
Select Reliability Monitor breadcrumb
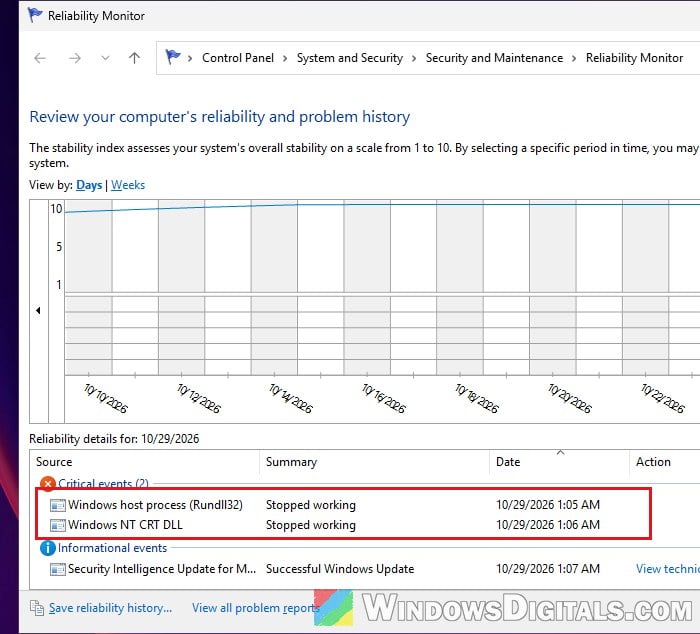click(634, 58)
